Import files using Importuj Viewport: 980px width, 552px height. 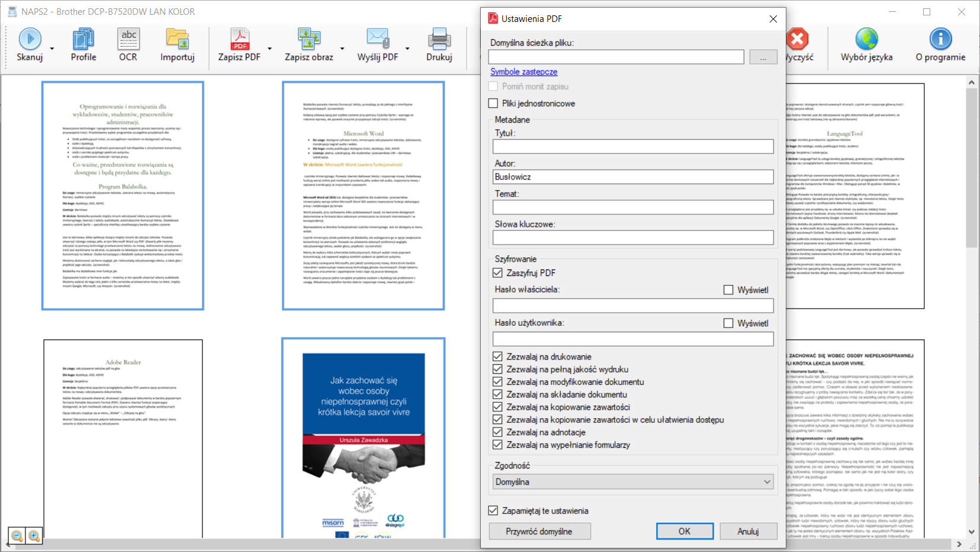(x=177, y=44)
